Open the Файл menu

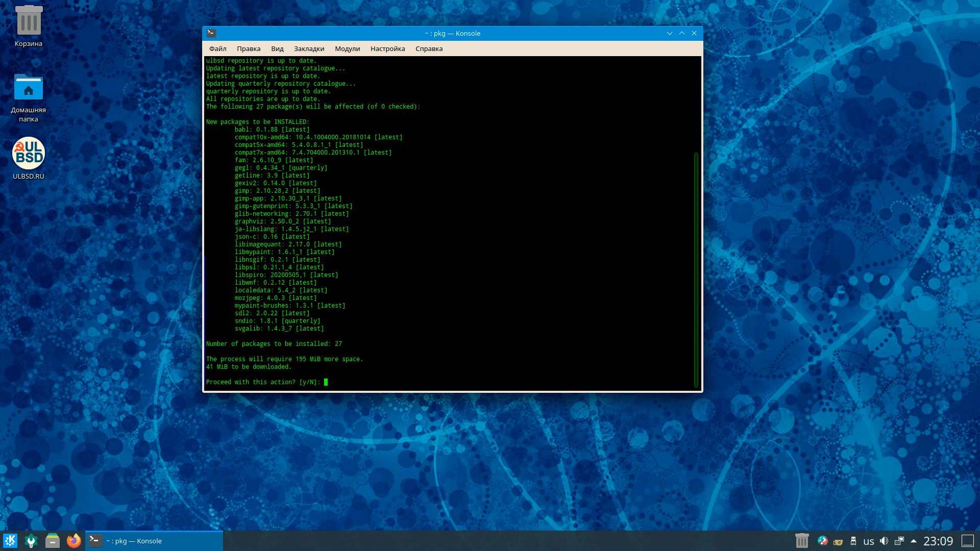tap(217, 49)
